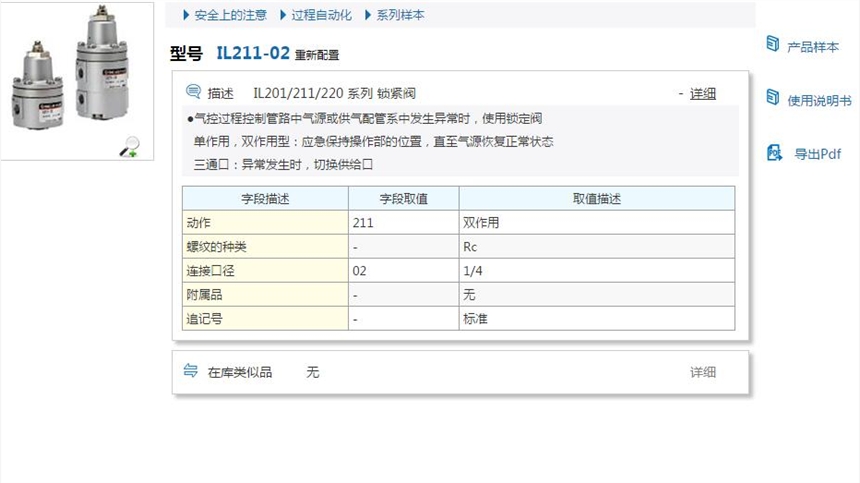Click the 产品样本 catalog icon

(x=772, y=45)
